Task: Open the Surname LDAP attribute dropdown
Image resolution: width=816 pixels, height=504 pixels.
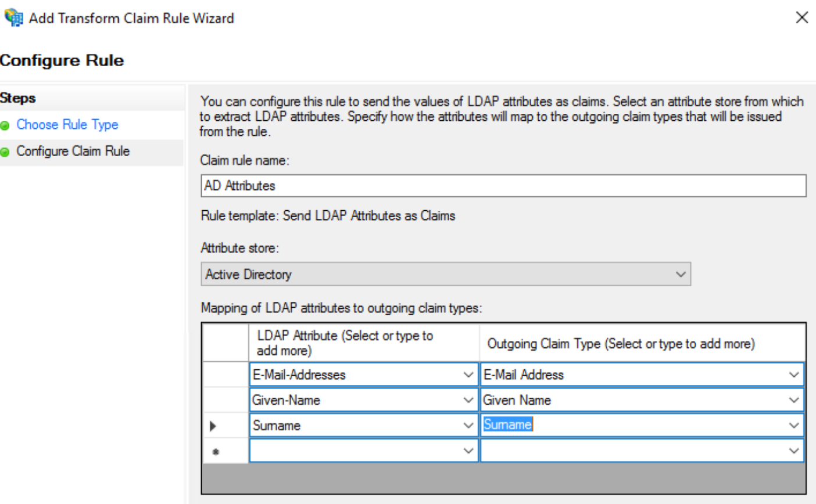Action: point(468,426)
